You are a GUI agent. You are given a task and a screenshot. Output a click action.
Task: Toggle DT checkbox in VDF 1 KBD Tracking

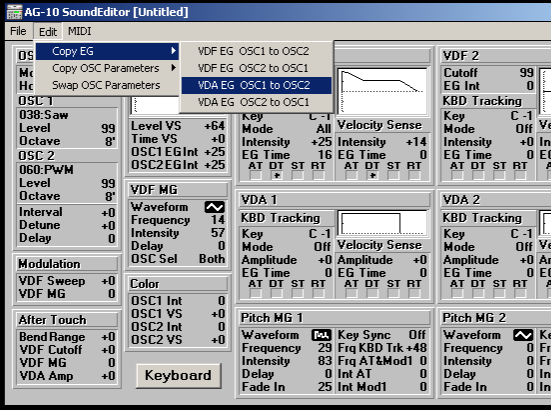click(277, 175)
